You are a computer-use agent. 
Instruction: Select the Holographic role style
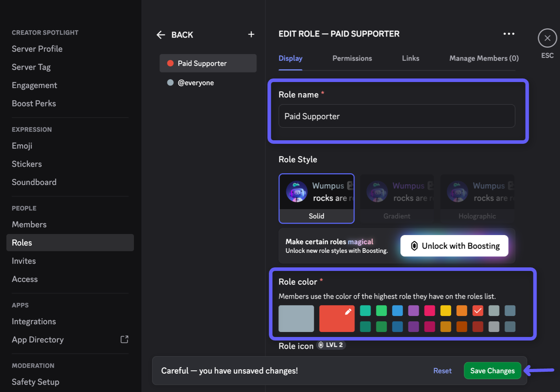coord(477,198)
